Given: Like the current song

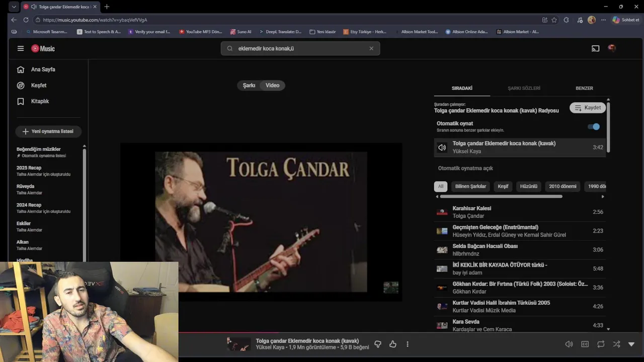Looking at the screenshot, I should point(393,344).
